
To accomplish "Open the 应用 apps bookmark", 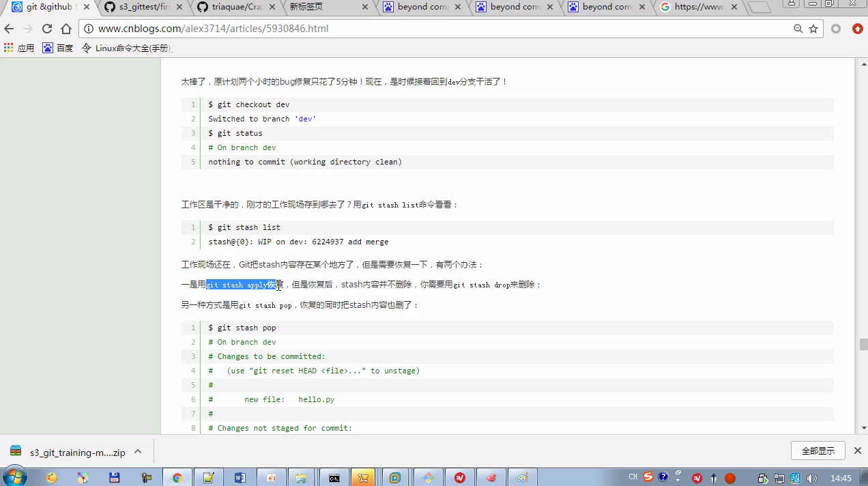I will (x=19, y=48).
